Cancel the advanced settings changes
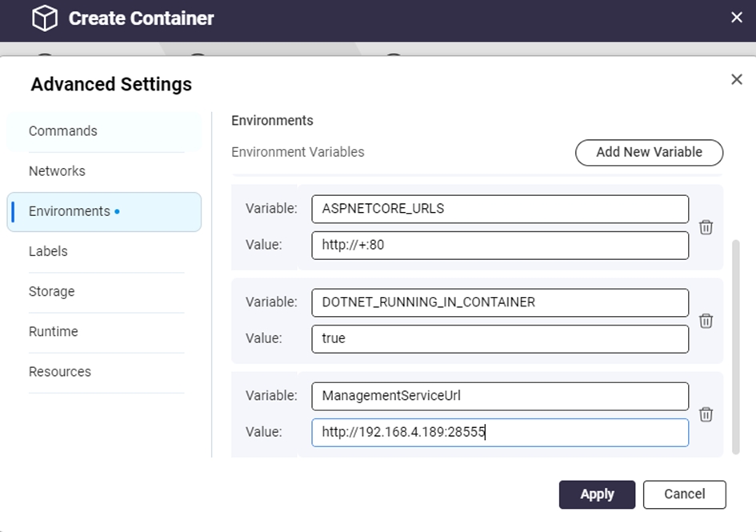 tap(684, 494)
